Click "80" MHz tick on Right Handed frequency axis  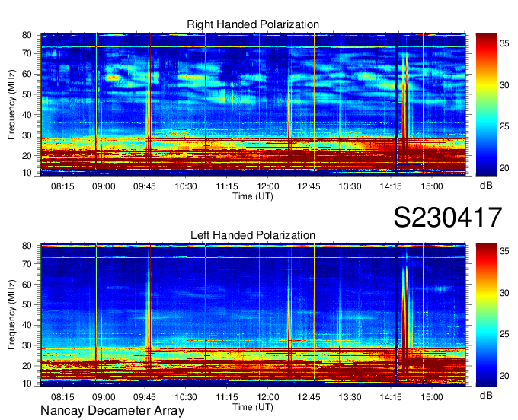point(27,35)
